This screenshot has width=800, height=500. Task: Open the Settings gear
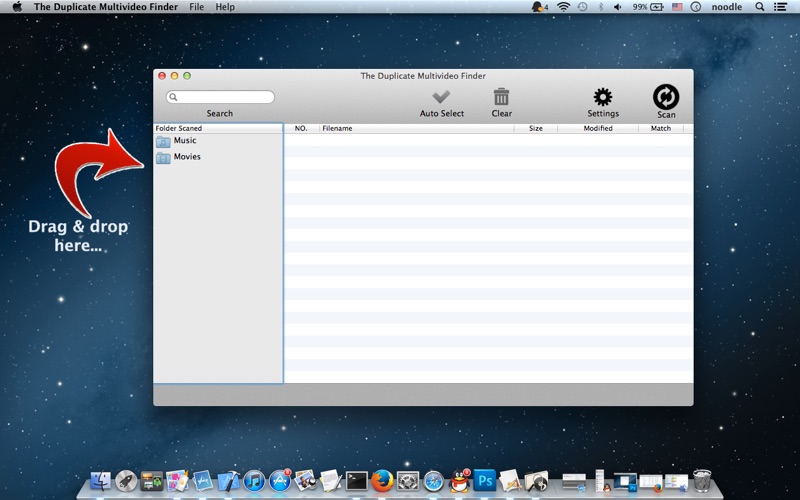pos(603,97)
